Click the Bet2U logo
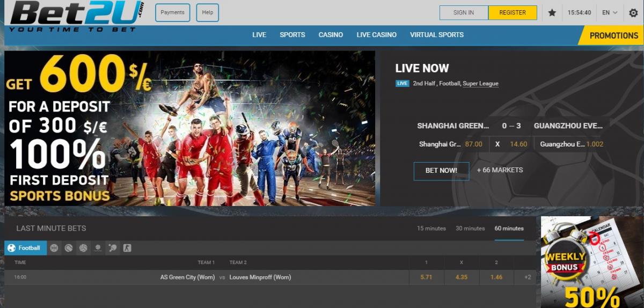Image resolution: width=644 pixels, height=308 pixels. point(77,16)
